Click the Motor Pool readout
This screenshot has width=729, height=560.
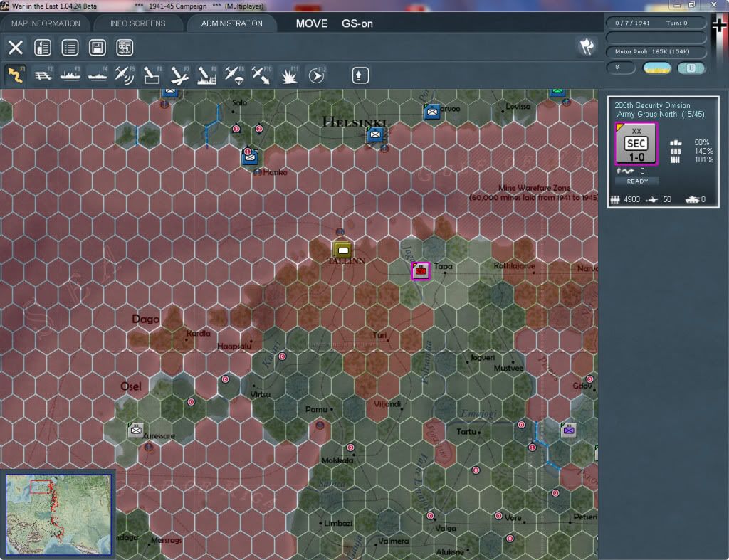(x=656, y=51)
